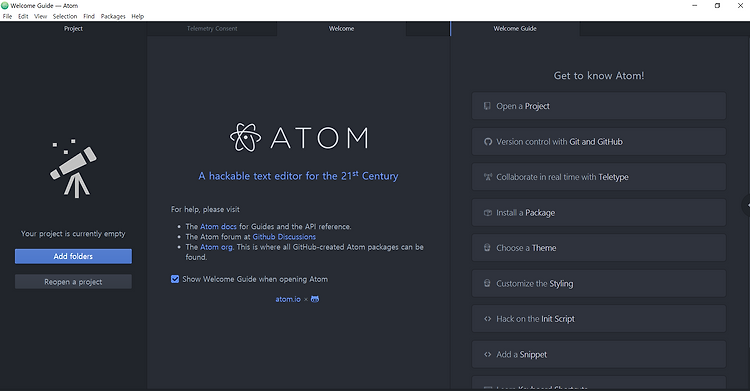The image size is (750, 391).
Task: Expand the Customize the Styling section
Action: click(598, 283)
